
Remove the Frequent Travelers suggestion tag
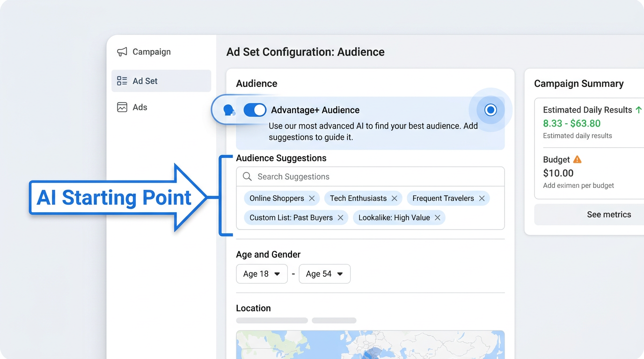point(482,198)
